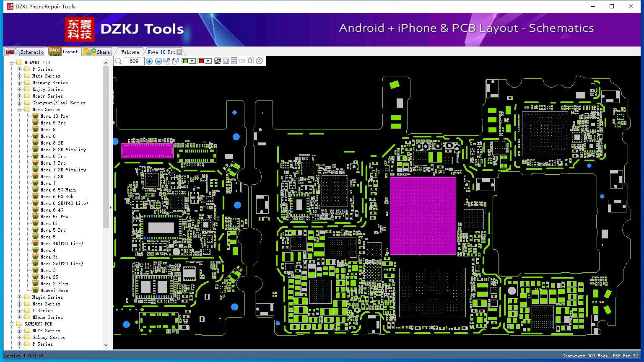
Task: Open the Nova 3i layout
Action: [x=49, y=257]
